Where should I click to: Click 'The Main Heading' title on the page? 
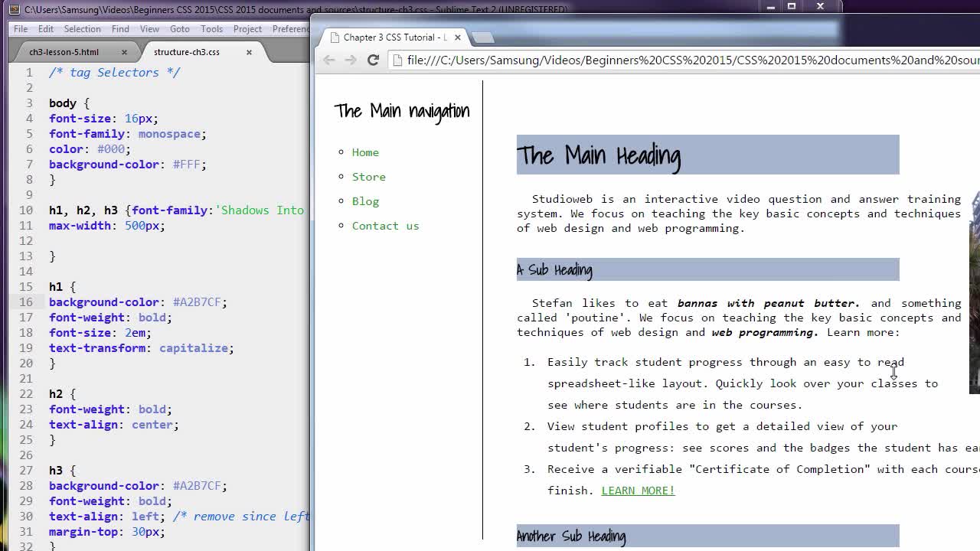599,155
